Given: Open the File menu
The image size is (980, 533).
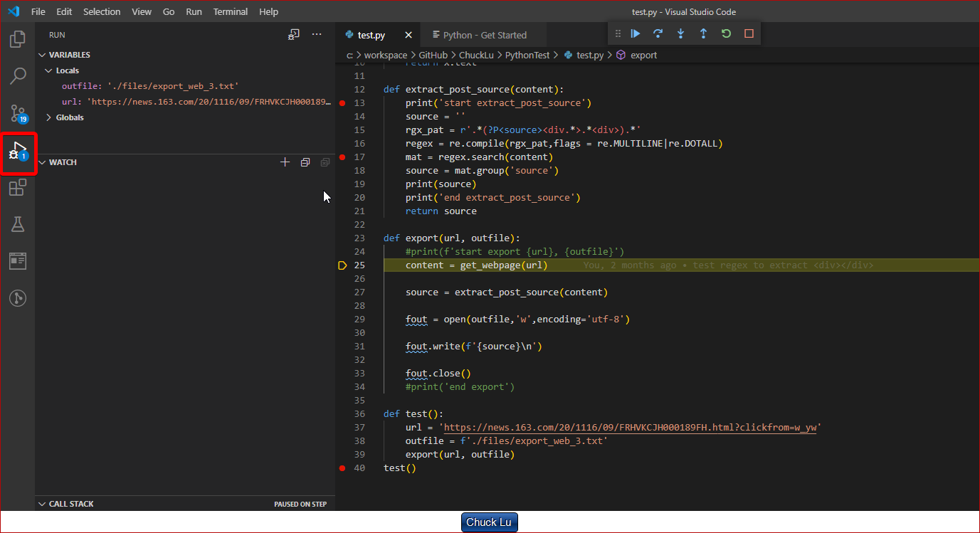Looking at the screenshot, I should (x=38, y=11).
